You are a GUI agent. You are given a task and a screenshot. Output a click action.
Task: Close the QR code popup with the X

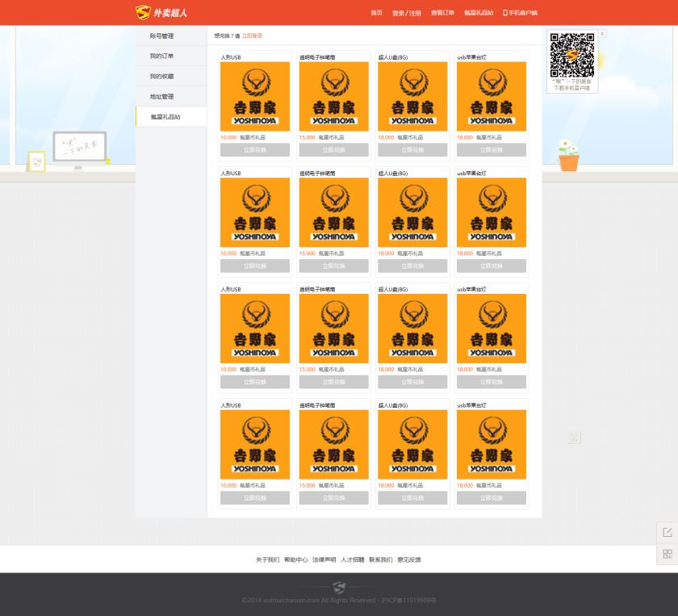pos(602,33)
